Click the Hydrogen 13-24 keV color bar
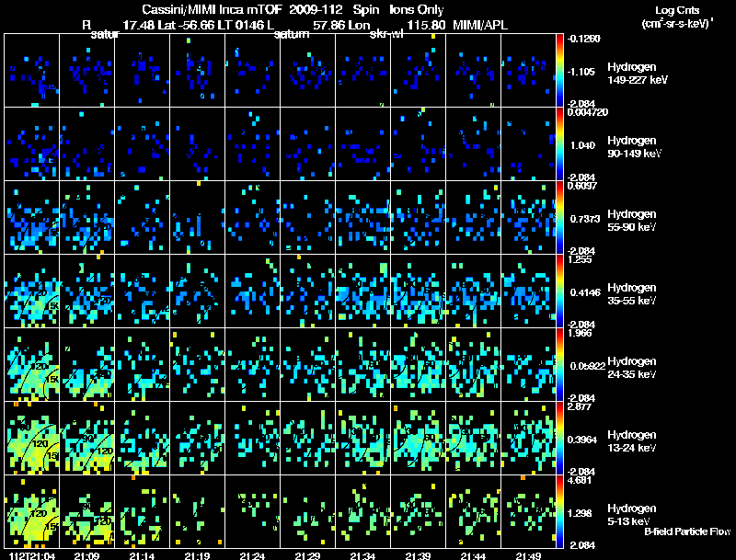736x560 pixels. point(559,438)
